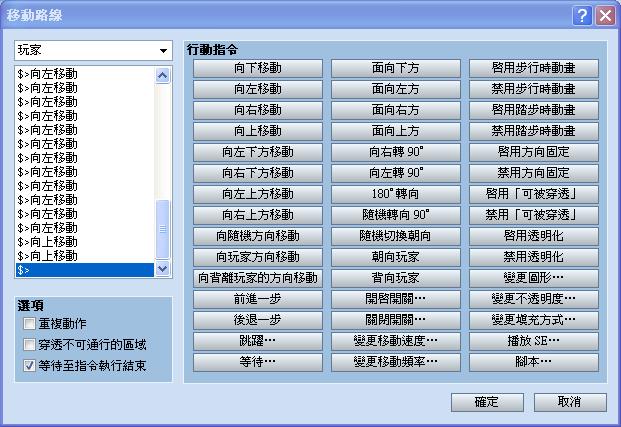
Task: Click 禁用步行時動畫 button
Action: point(533,89)
